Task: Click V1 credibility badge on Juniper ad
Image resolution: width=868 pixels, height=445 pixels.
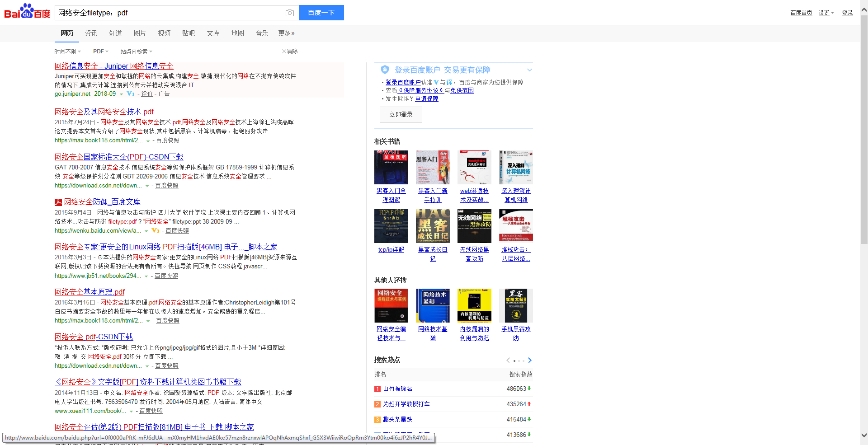Action: pyautogui.click(x=131, y=94)
